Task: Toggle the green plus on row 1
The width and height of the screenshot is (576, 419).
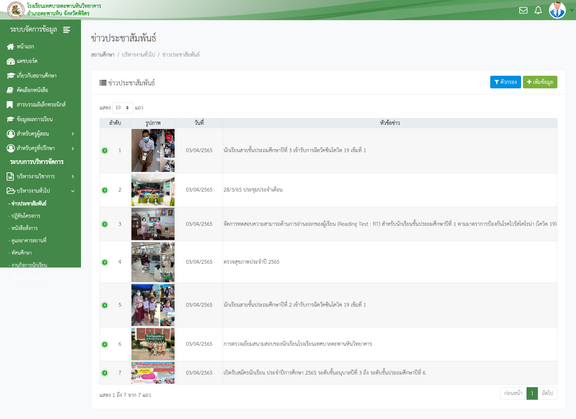Action: (x=105, y=151)
